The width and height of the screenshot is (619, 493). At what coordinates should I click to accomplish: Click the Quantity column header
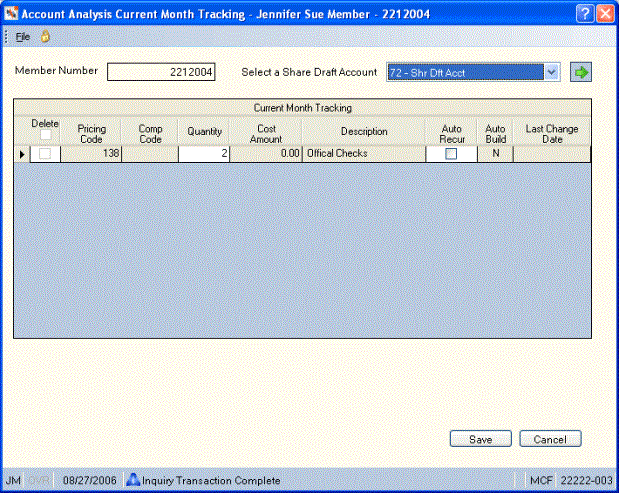pos(204,131)
